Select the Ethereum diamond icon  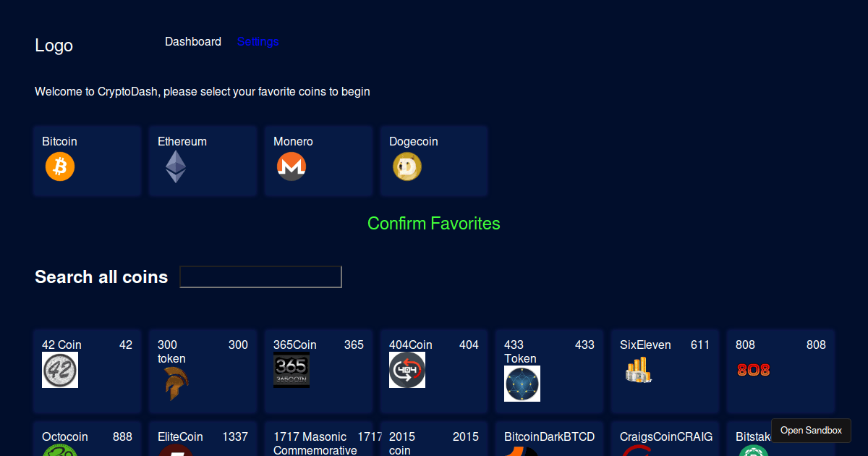coord(175,166)
